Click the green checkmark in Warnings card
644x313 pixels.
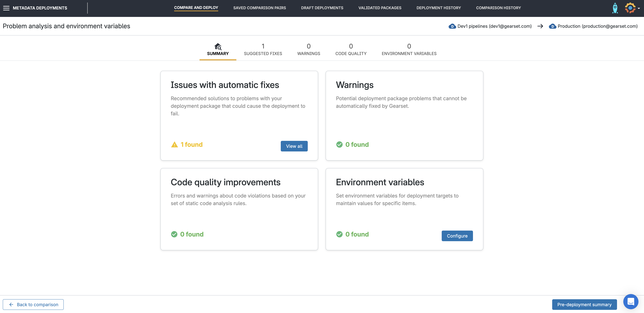(339, 145)
